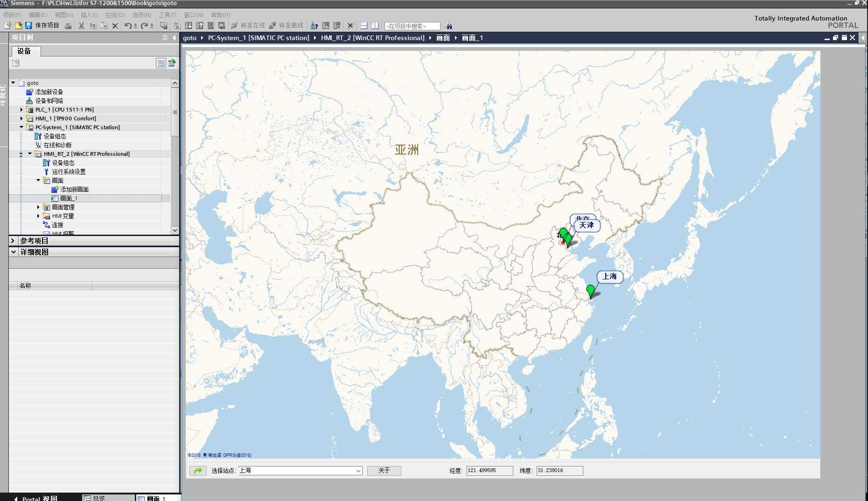Click the cross-reference X toolbar icon

pyautogui.click(x=350, y=26)
